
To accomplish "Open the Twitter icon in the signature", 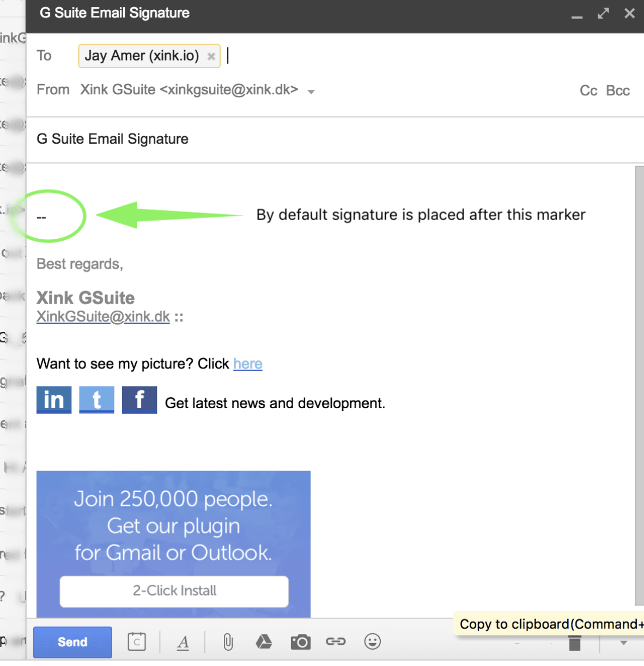I will (x=96, y=399).
